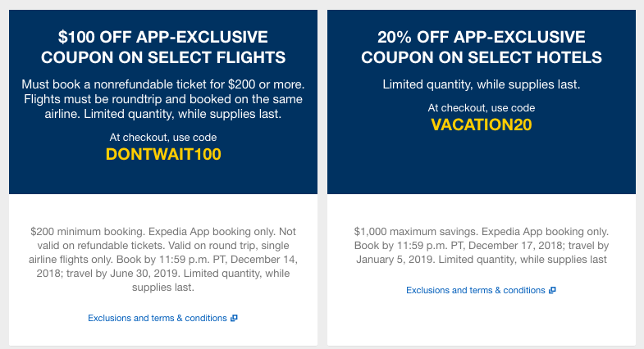644x349 pixels.
Task: Open flights coupon Exclusions and terms & conditions
Action: coord(157,318)
